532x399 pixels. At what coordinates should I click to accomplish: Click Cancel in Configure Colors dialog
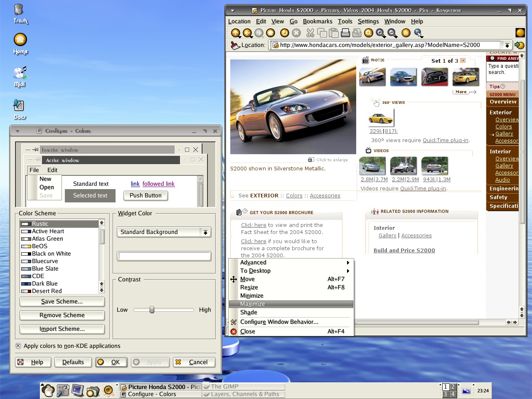[194, 362]
